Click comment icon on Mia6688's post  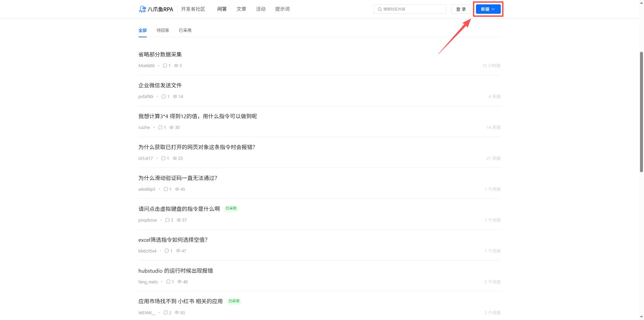pos(165,65)
